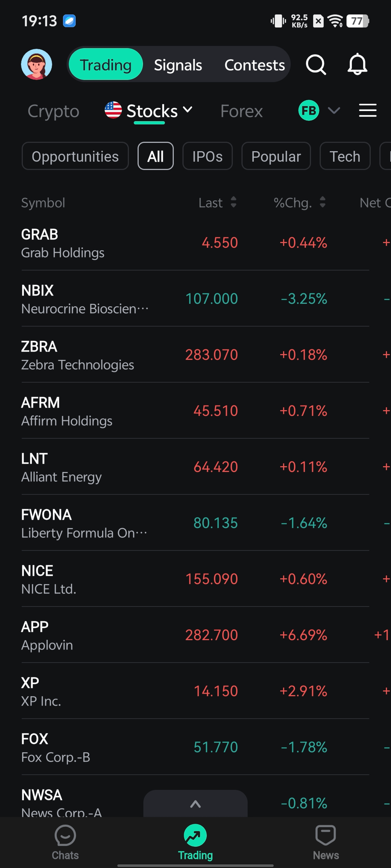This screenshot has width=391, height=868.
Task: Switch to the Forex tab
Action: [x=241, y=111]
